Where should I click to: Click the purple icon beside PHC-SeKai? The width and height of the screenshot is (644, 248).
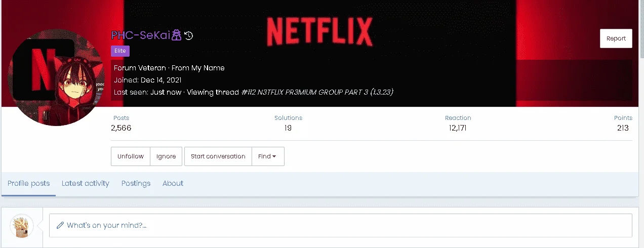[177, 35]
